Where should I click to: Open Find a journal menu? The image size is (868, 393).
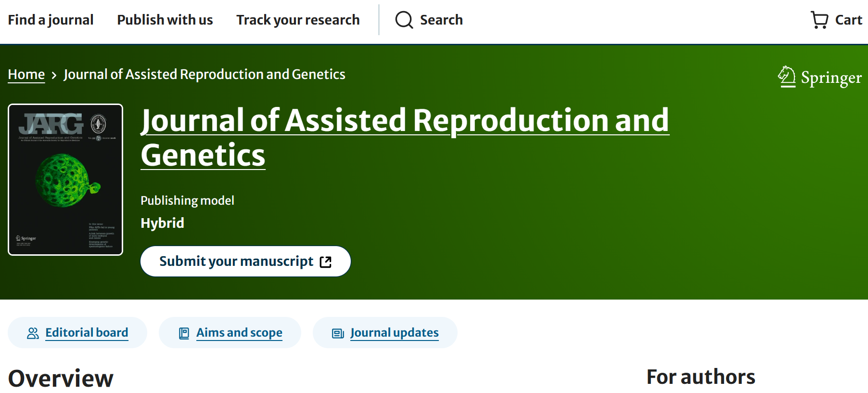pos(51,20)
